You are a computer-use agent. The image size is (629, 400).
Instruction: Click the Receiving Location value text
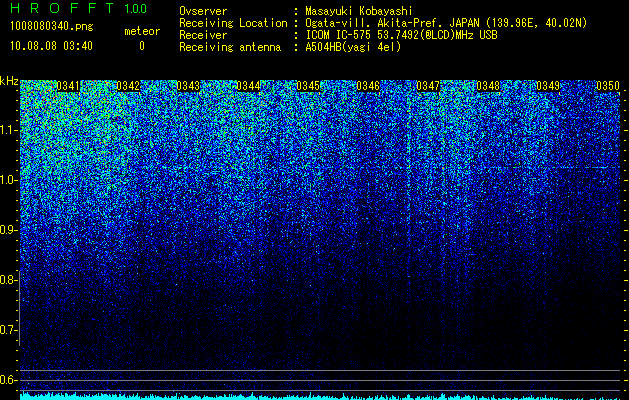pyautogui.click(x=446, y=23)
